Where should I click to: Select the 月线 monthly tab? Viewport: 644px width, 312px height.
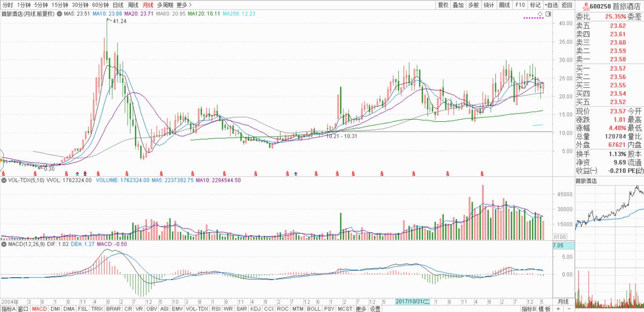[x=147, y=4]
